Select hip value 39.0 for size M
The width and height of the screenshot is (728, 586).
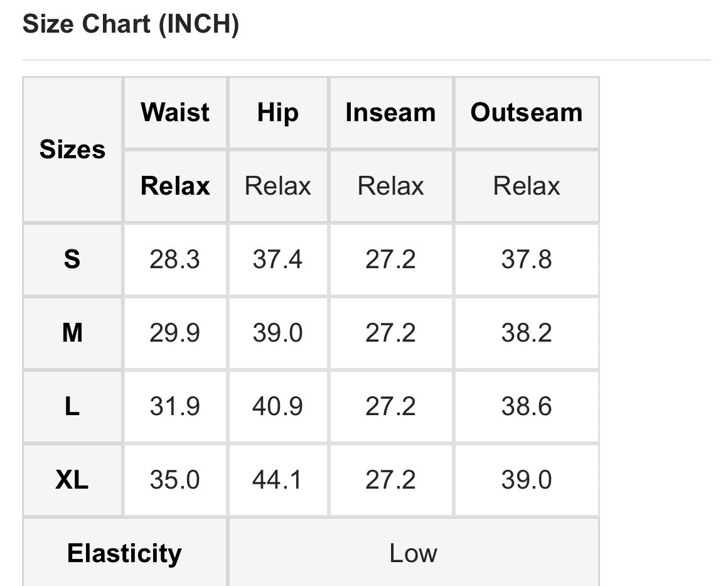coord(277,332)
